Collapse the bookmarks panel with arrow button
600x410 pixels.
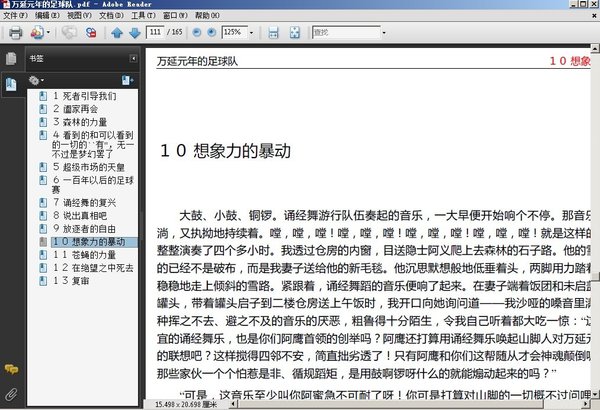[x=133, y=58]
